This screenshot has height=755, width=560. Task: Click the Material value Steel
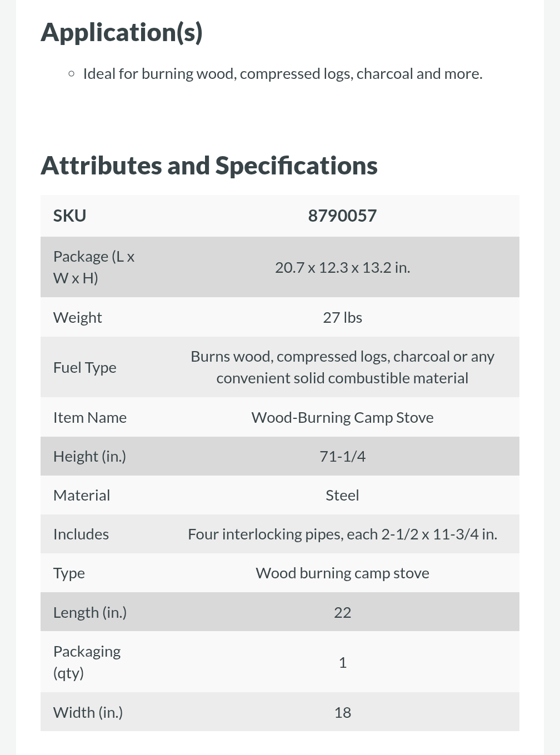point(342,495)
